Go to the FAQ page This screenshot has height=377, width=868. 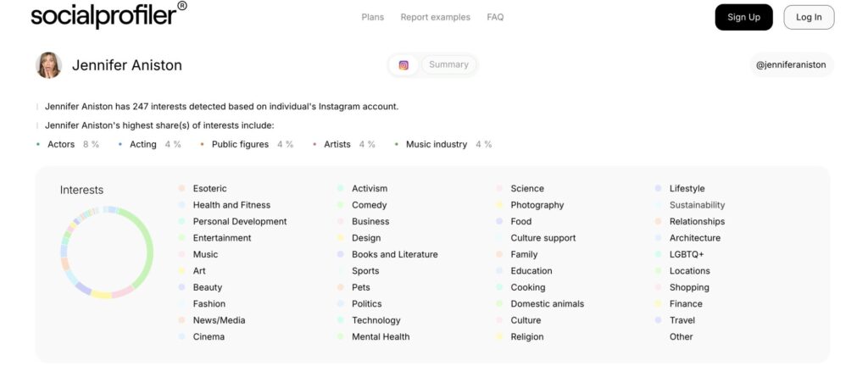point(495,17)
